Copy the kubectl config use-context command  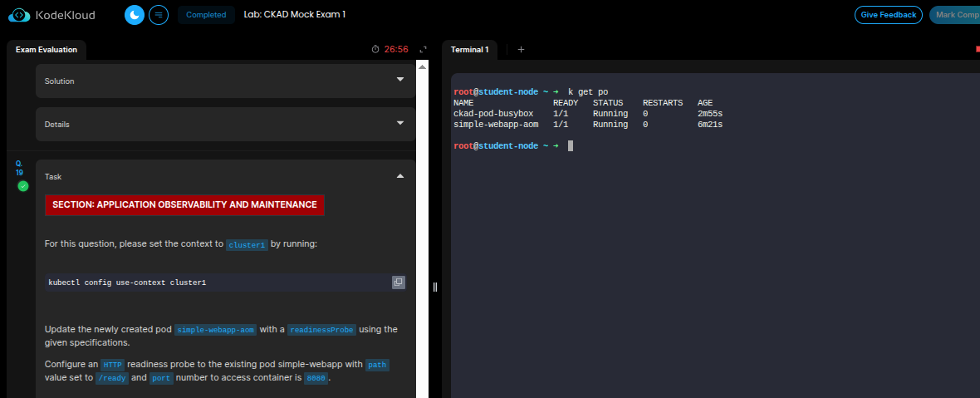pyautogui.click(x=398, y=283)
